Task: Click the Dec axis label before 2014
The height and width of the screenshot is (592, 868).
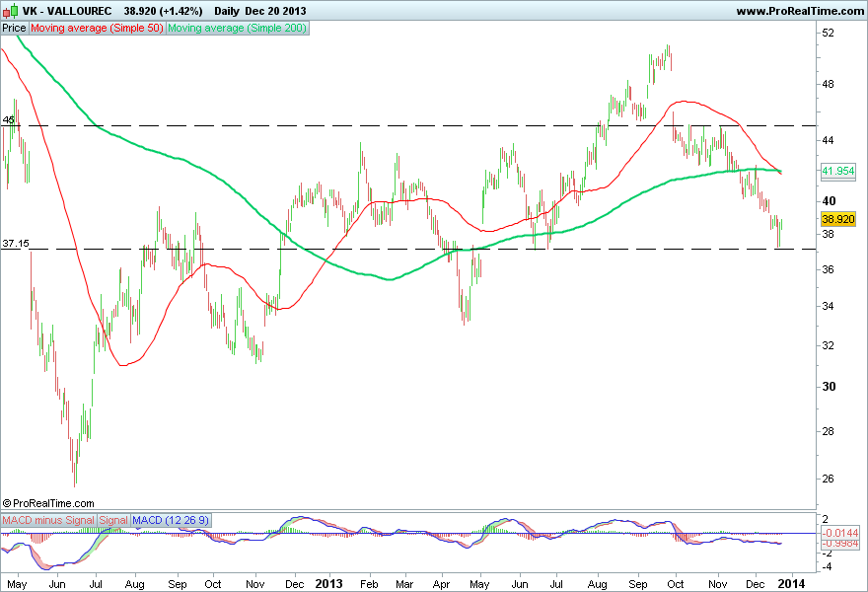Action: pos(756,584)
